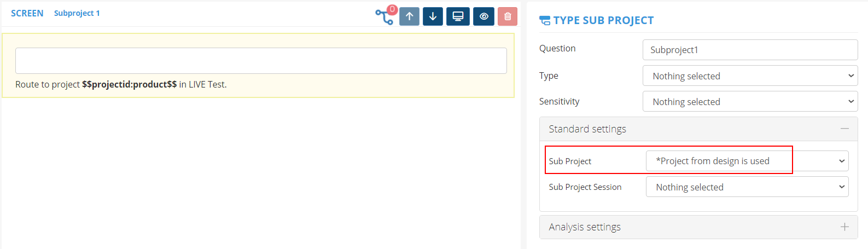This screenshot has width=868, height=249.
Task: Focus the empty text box in the yellow block
Action: [261, 61]
